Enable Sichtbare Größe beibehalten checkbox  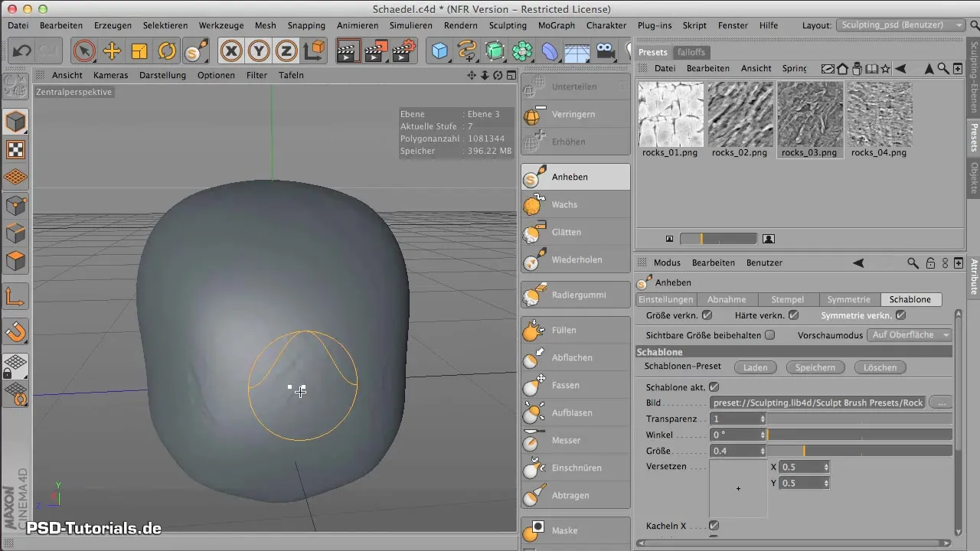pos(769,334)
